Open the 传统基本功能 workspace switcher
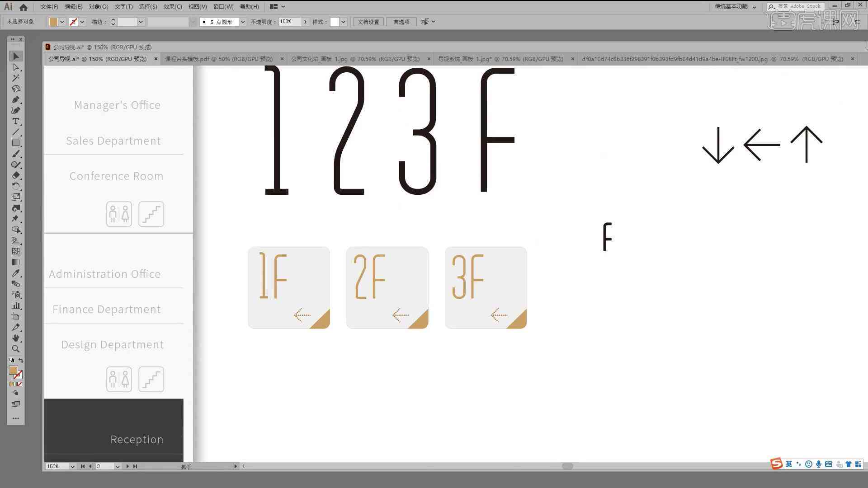The height and width of the screenshot is (488, 868). click(x=735, y=6)
